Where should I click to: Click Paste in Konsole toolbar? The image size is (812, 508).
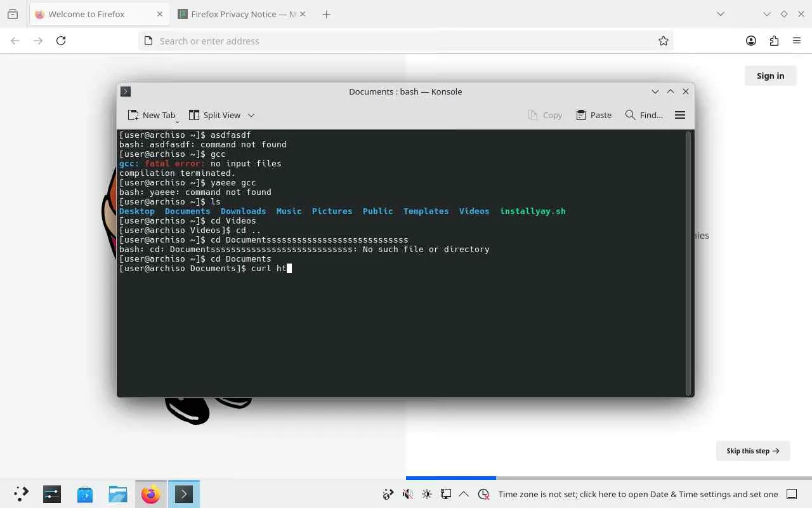[594, 115]
